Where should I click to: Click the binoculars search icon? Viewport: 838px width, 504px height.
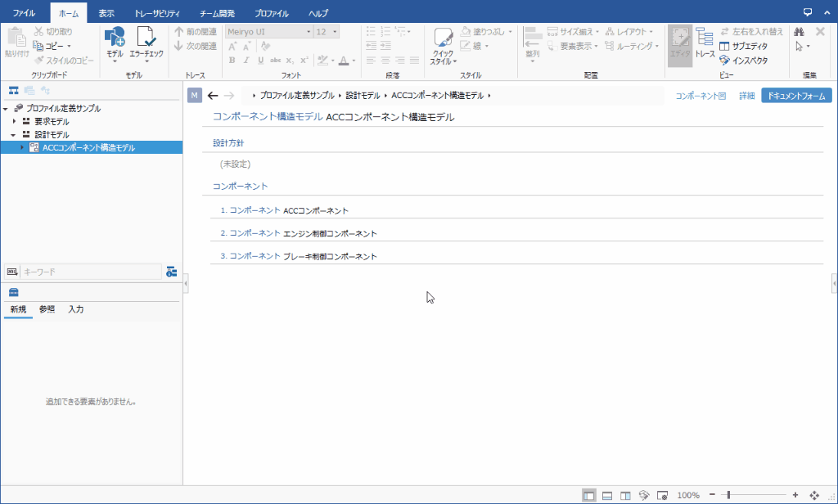(799, 31)
